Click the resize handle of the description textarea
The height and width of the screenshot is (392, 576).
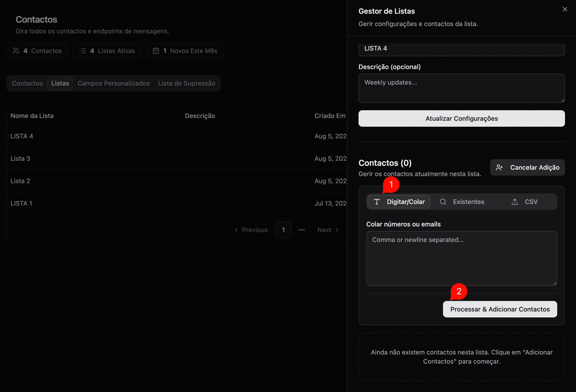coord(563,101)
